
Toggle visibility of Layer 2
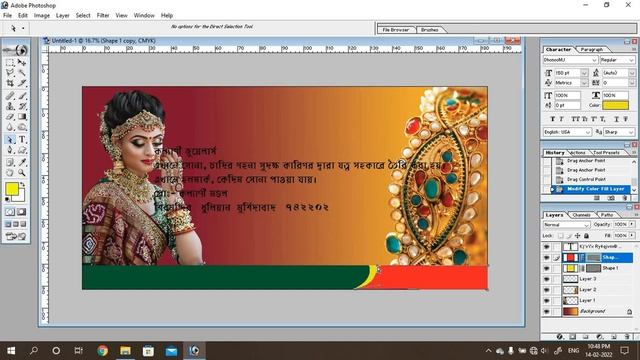(x=547, y=290)
